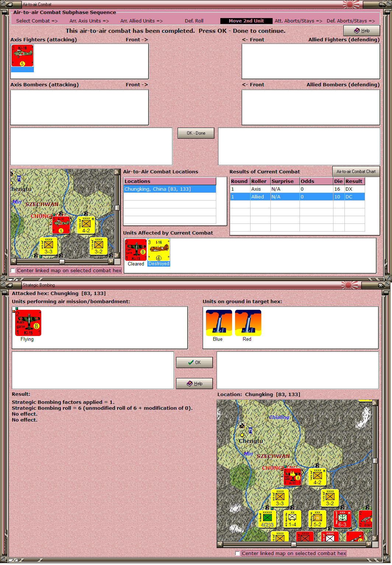Viewport: 392px width, 565px height.
Task: Click the Die column header in results table
Action: tap(339, 181)
